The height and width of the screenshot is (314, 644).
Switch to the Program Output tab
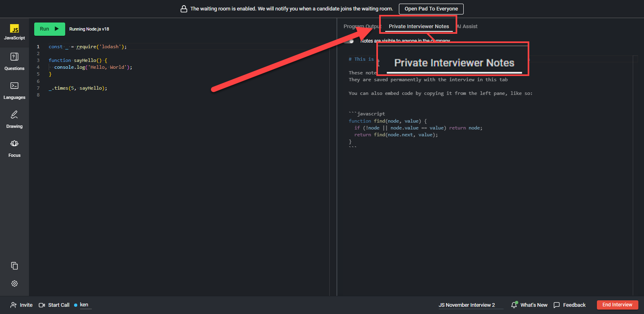click(x=361, y=27)
